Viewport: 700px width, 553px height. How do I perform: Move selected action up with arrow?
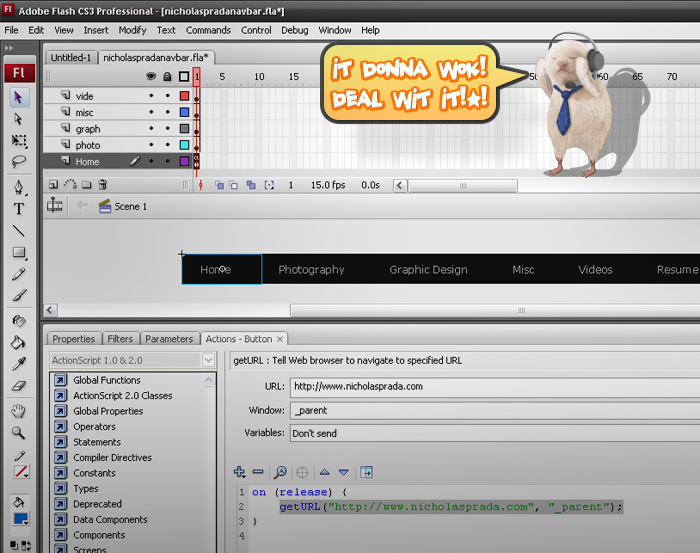click(325, 472)
